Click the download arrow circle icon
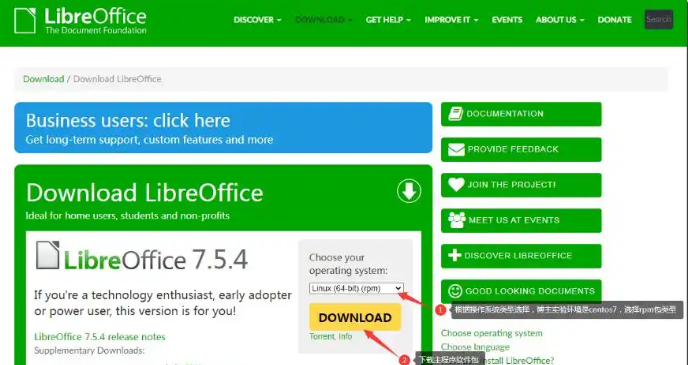 409,191
